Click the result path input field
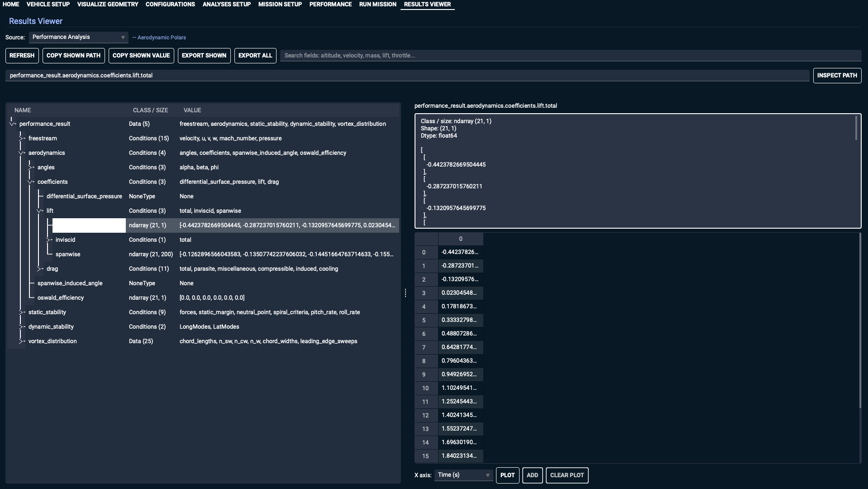Image resolution: width=868 pixels, height=489 pixels. click(407, 76)
